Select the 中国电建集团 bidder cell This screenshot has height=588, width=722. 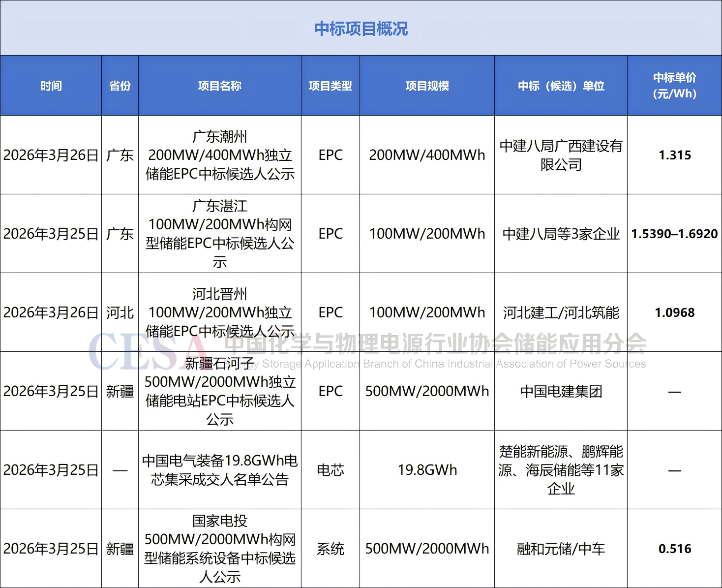pyautogui.click(x=561, y=391)
